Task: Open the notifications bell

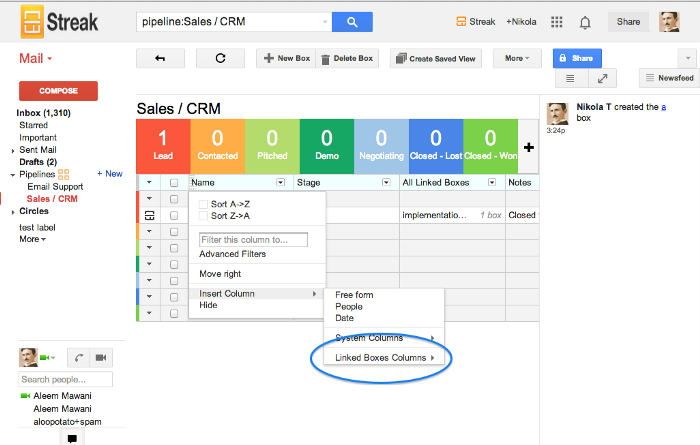Action: click(x=585, y=22)
